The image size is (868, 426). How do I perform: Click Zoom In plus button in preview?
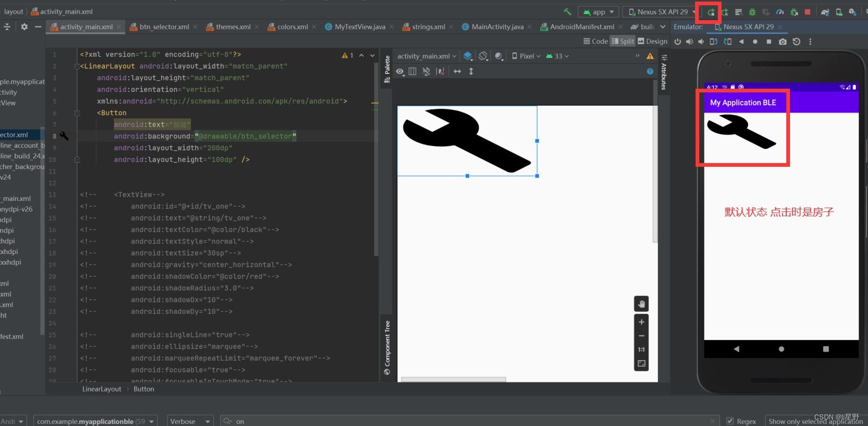[641, 322]
